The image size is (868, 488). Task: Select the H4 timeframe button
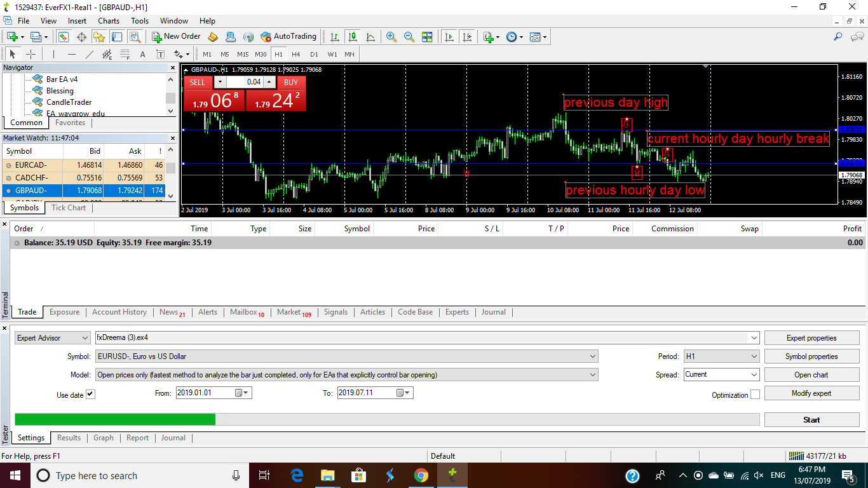pyautogui.click(x=296, y=54)
